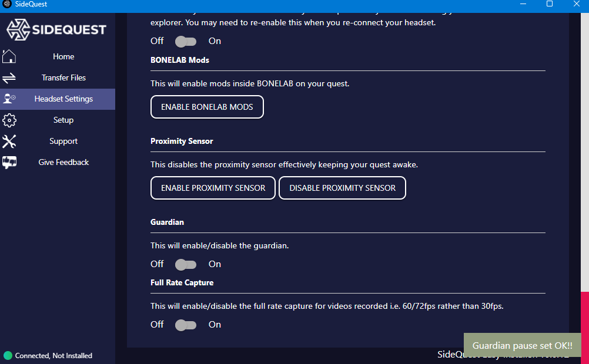Image resolution: width=589 pixels, height=364 pixels.
Task: Click the Setup gear icon
Action: (x=9, y=120)
